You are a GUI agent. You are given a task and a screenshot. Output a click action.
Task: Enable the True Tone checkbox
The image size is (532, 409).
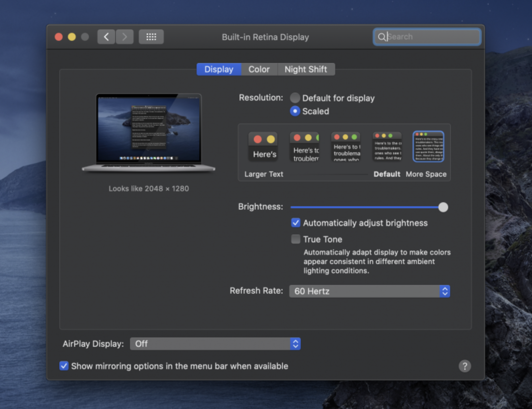pos(296,239)
